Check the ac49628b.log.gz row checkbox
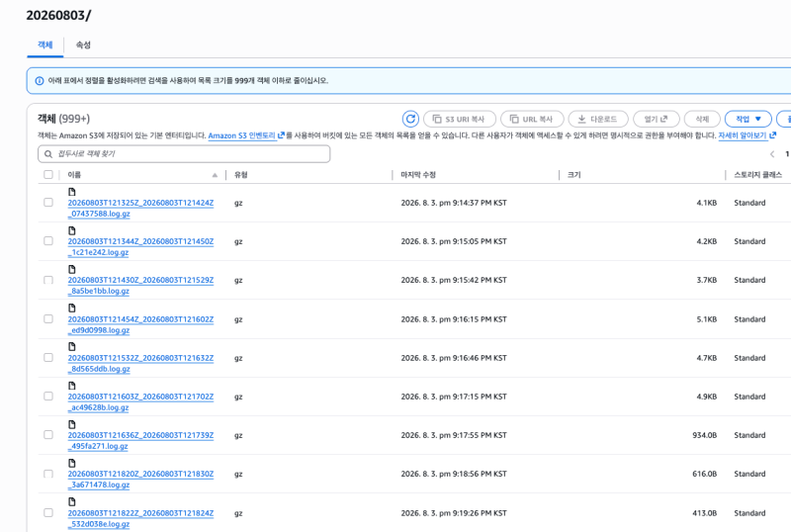This screenshot has width=791, height=532. (48, 397)
